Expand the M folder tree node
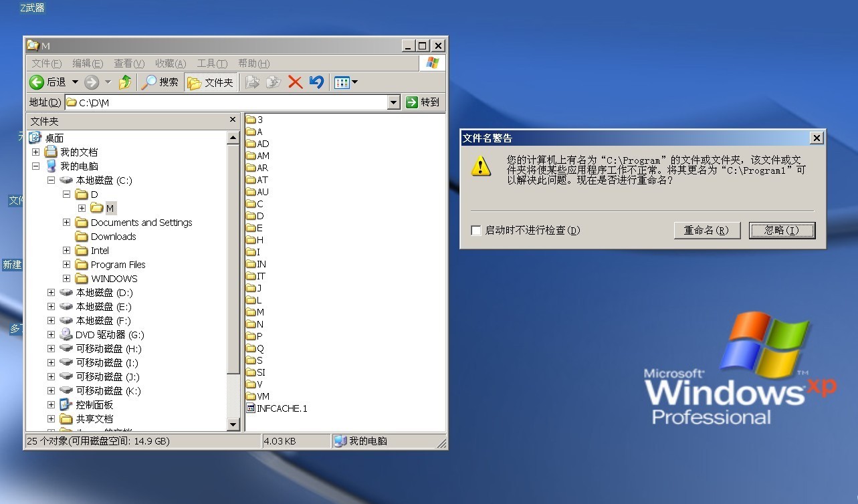 click(x=82, y=209)
